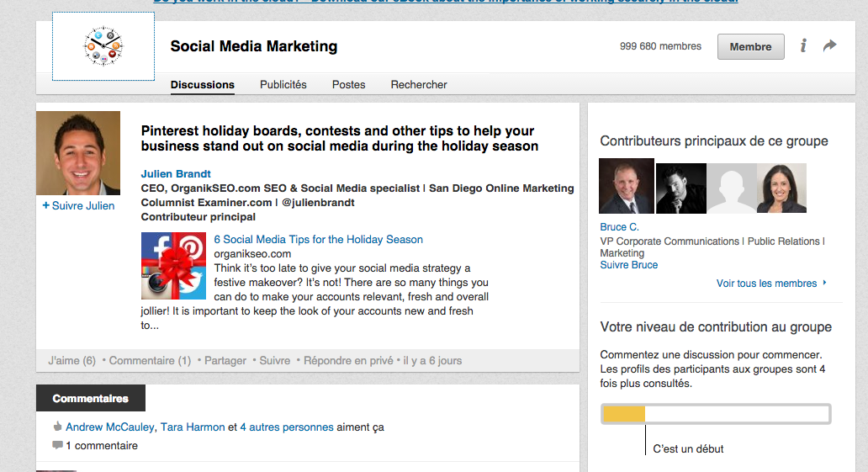Click the organikseo.com source text
868x472 pixels.
click(x=252, y=254)
